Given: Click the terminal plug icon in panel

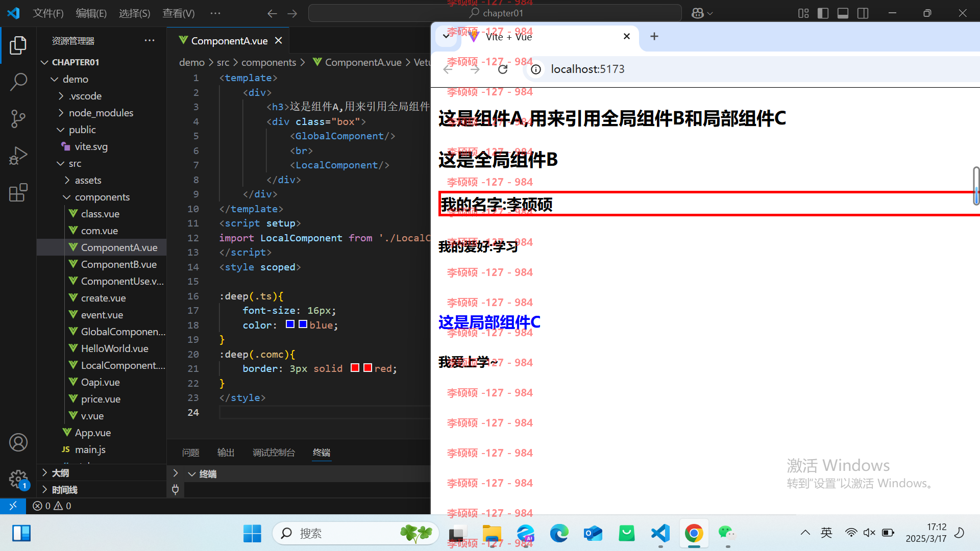Looking at the screenshot, I should pos(175,490).
